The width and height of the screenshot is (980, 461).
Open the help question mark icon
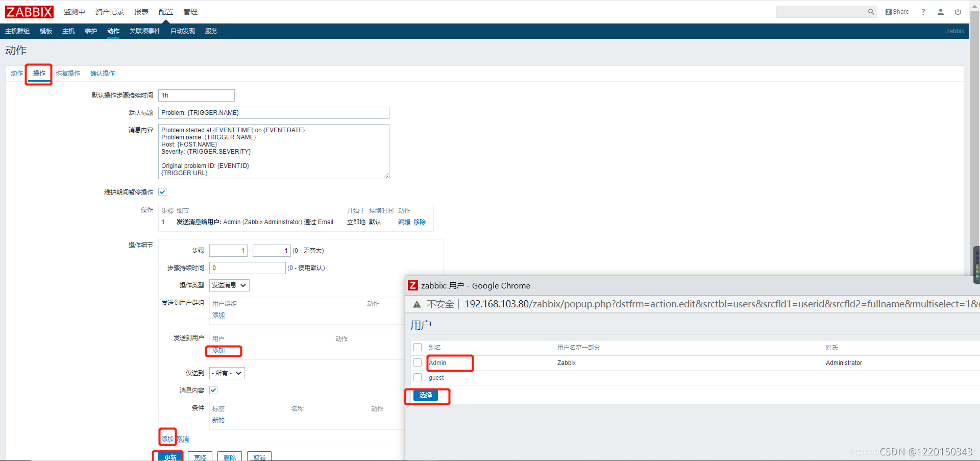click(x=923, y=12)
